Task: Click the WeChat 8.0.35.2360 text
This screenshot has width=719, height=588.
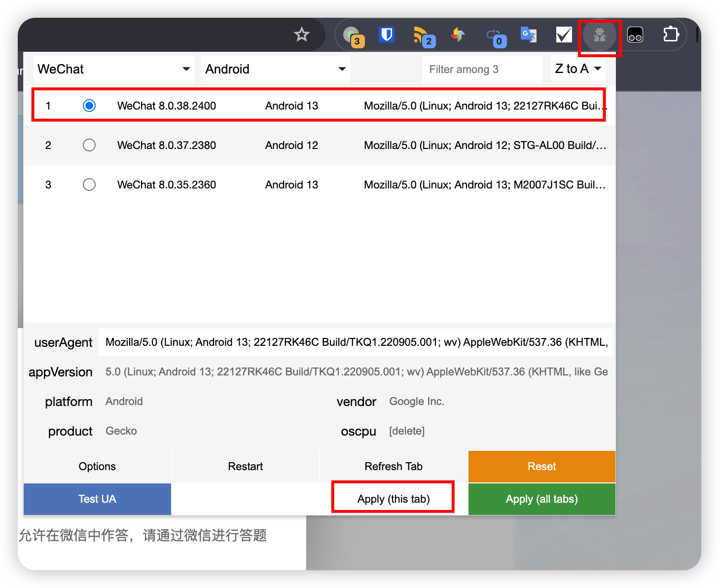Action: tap(167, 184)
